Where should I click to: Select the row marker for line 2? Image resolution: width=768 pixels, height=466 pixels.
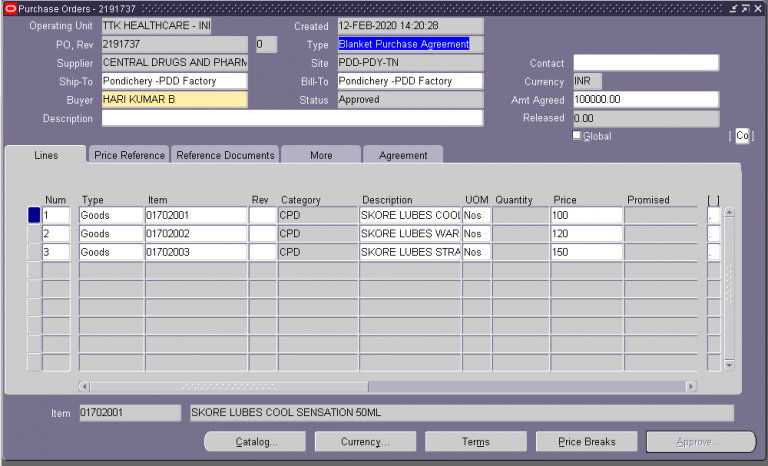[x=34, y=234]
